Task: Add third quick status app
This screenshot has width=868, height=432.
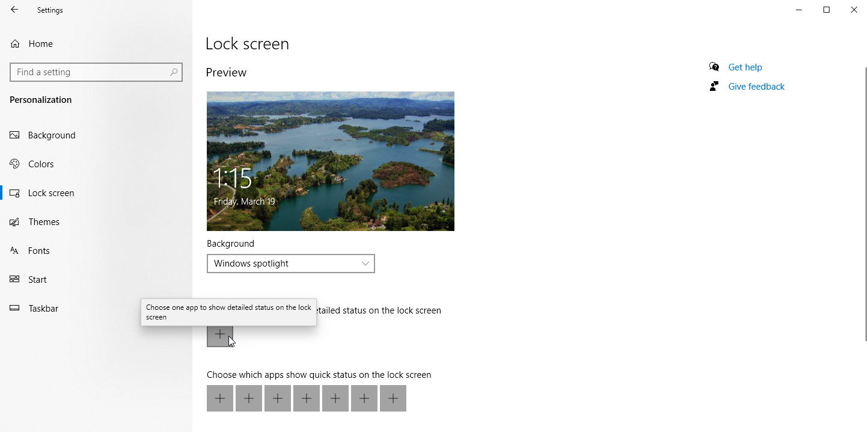Action: pos(278,398)
